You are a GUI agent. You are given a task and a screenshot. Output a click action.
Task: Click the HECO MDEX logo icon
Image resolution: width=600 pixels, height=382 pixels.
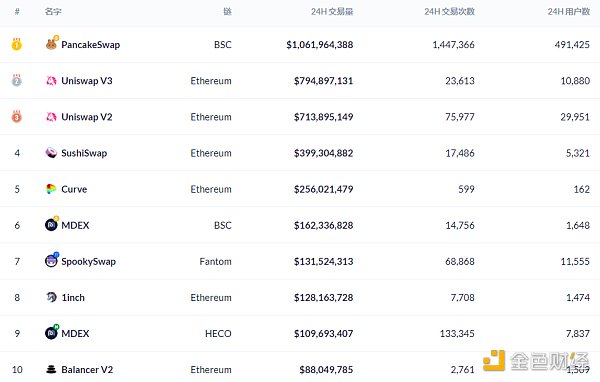(x=52, y=333)
